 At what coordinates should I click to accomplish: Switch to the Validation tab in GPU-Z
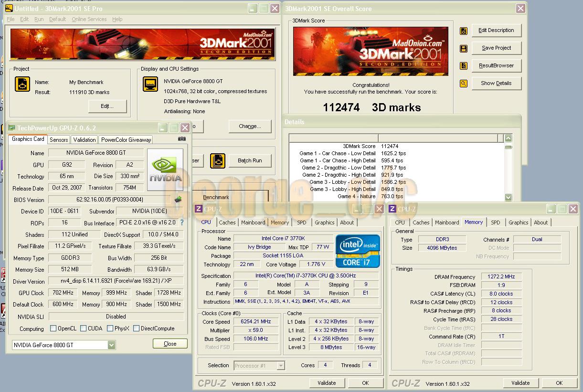click(85, 140)
